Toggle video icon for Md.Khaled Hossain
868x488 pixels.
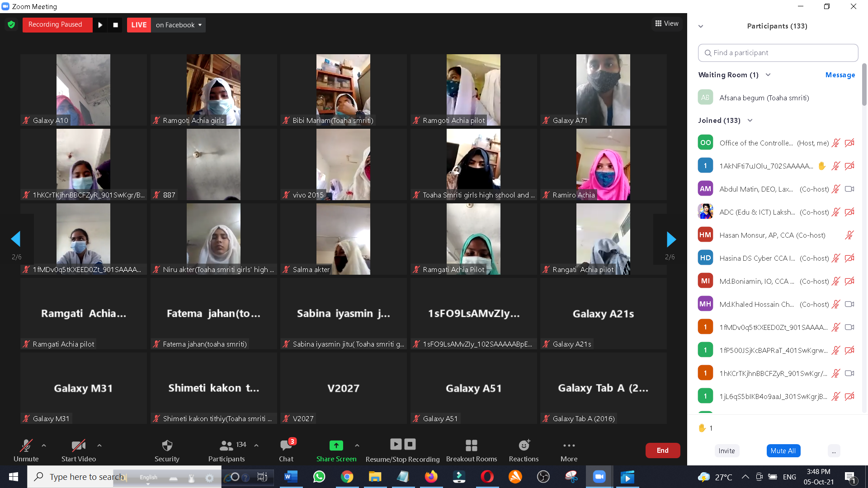click(x=849, y=304)
